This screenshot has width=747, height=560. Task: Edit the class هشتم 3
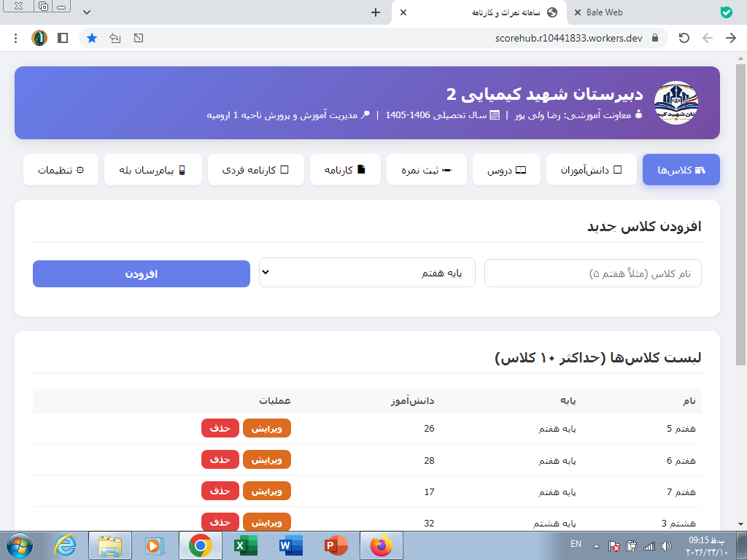[x=267, y=522]
